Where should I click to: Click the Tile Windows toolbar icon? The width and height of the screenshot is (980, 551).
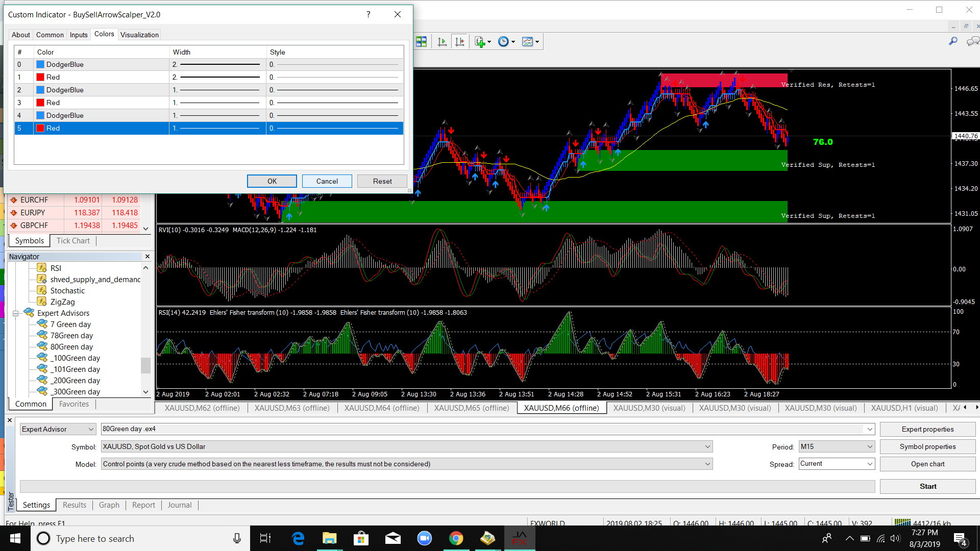click(421, 42)
